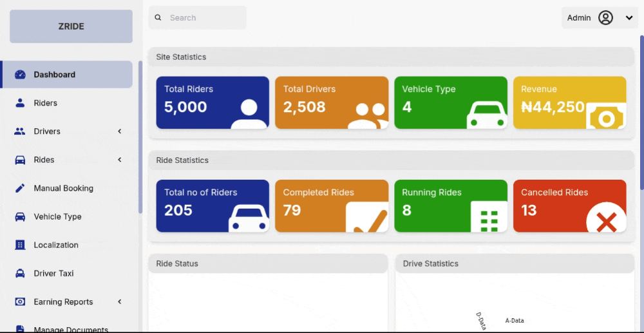Expand the Rides submenu chevron

point(120,160)
